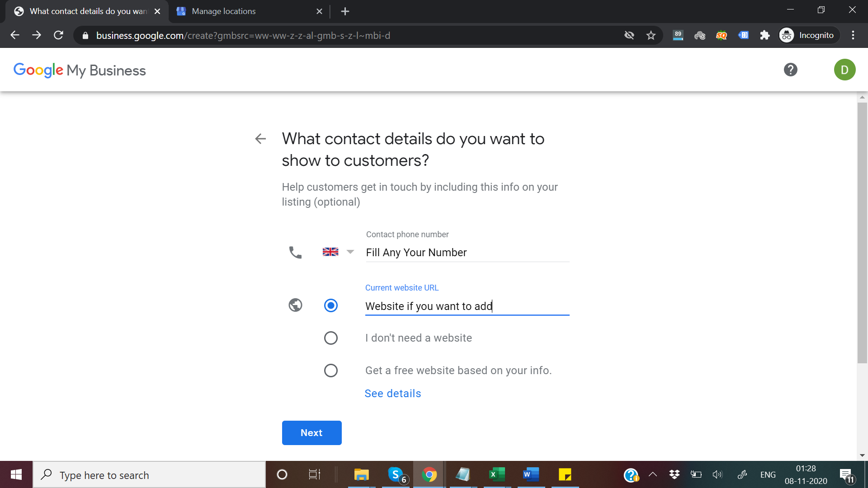Open Sticky Notes from the taskbar
The height and width of the screenshot is (488, 868).
tap(565, 474)
